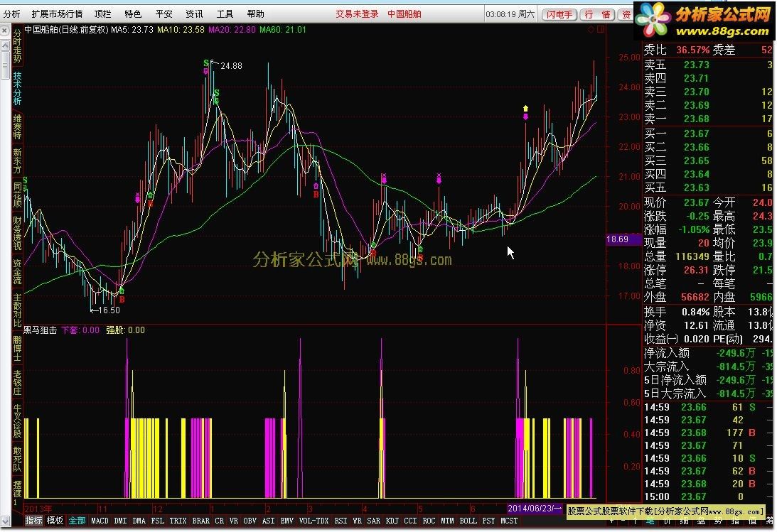Click the 闪电手 button
The height and width of the screenshot is (532, 777).
coord(559,14)
